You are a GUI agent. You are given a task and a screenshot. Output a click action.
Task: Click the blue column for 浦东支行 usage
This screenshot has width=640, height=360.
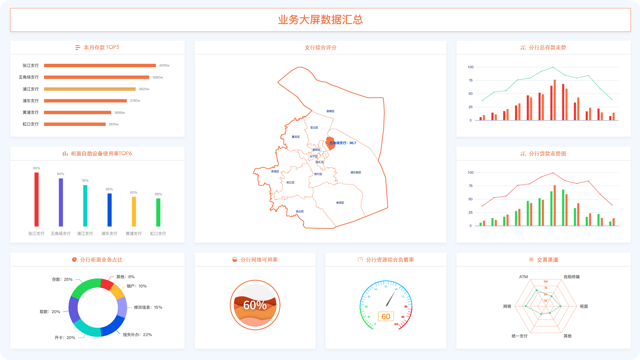click(x=109, y=210)
